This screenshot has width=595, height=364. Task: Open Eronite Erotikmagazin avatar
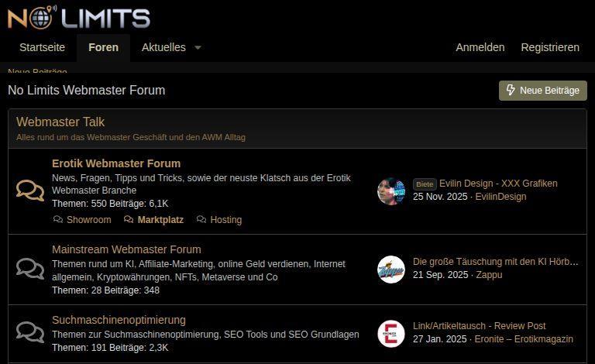pos(391,333)
